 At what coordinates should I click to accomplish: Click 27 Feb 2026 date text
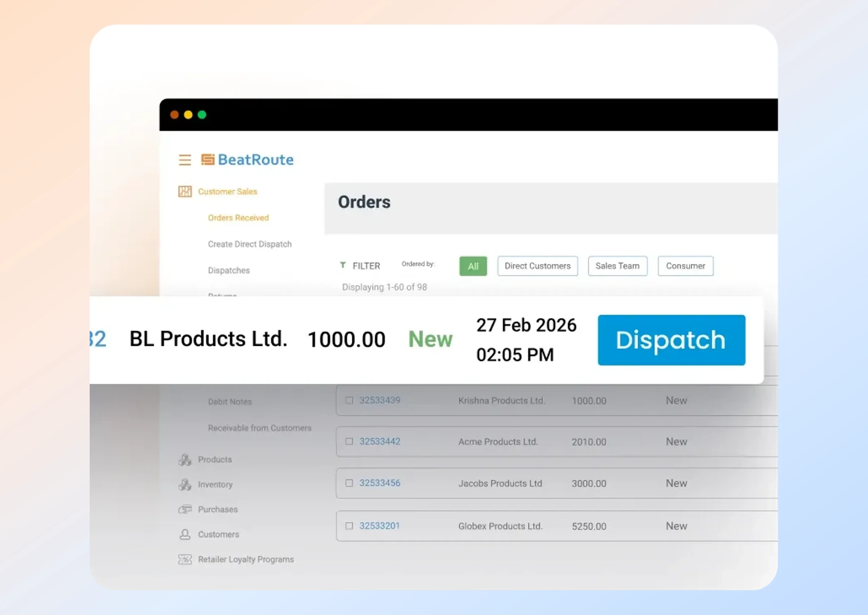[x=526, y=325]
